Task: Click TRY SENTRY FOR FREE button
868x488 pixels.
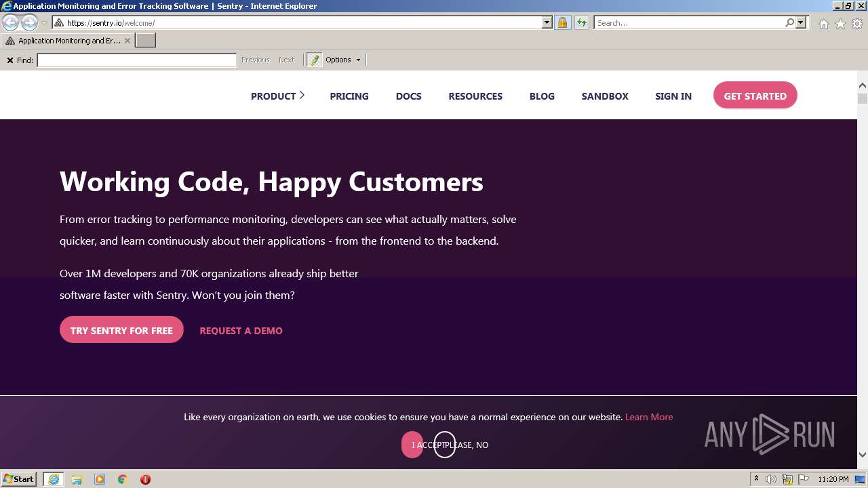Action: pos(121,330)
